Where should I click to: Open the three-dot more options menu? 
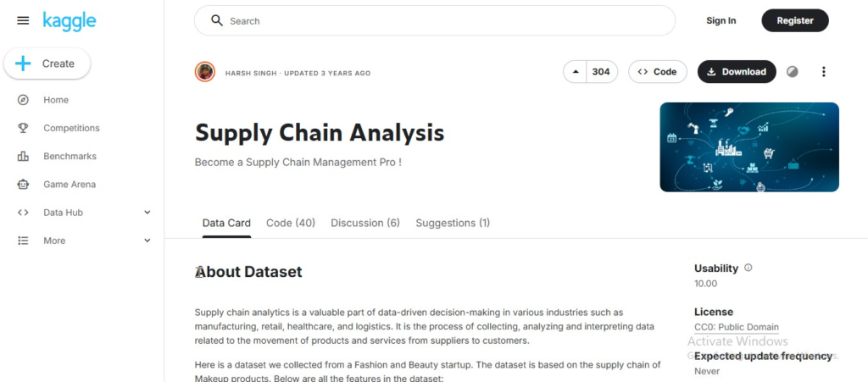823,72
